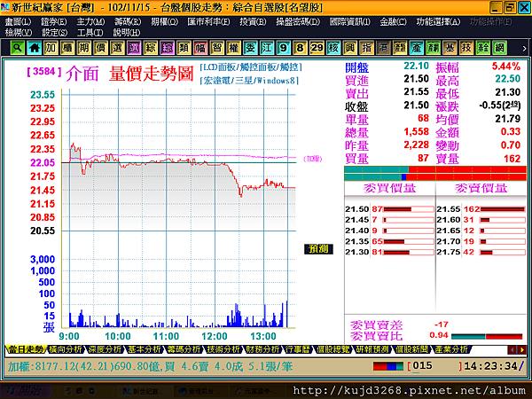Open the 指 index toolbar icon

pyautogui.click(x=366, y=48)
